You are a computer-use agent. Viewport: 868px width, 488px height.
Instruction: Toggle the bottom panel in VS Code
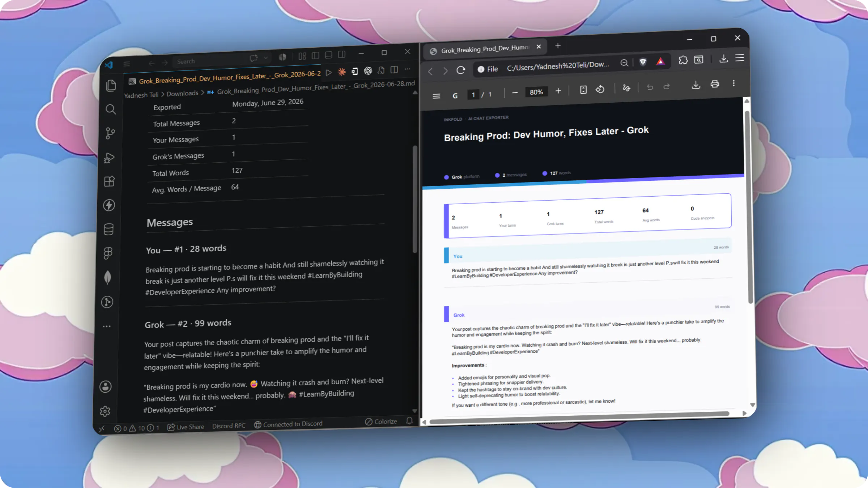[328, 55]
